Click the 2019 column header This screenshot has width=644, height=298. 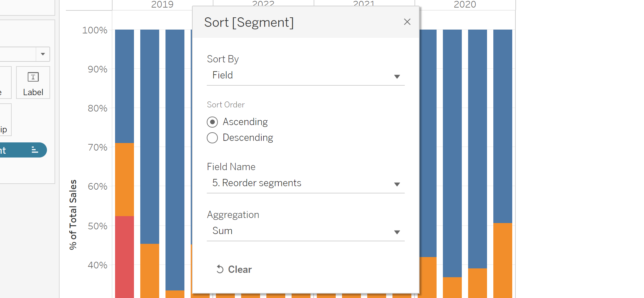(x=162, y=4)
